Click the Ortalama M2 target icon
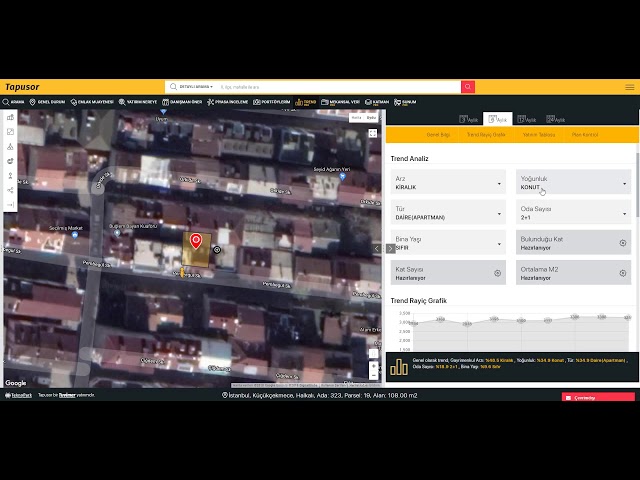 point(623,273)
